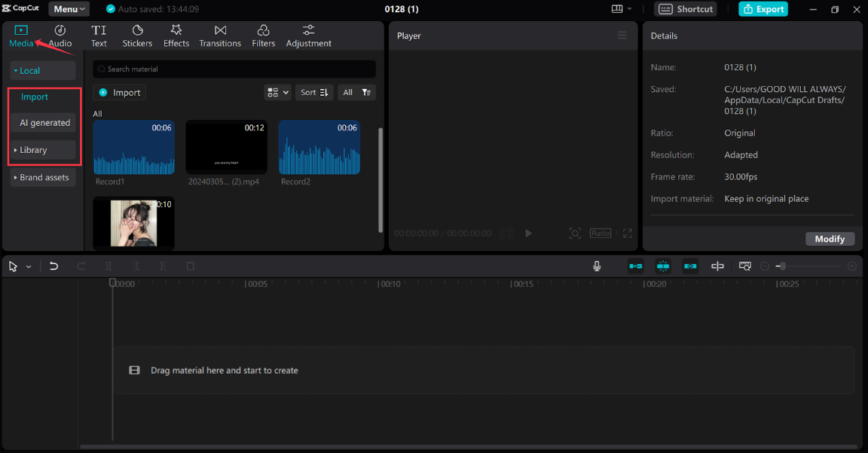Click the timeline zoom out minus icon
868x453 pixels.
[x=765, y=266]
